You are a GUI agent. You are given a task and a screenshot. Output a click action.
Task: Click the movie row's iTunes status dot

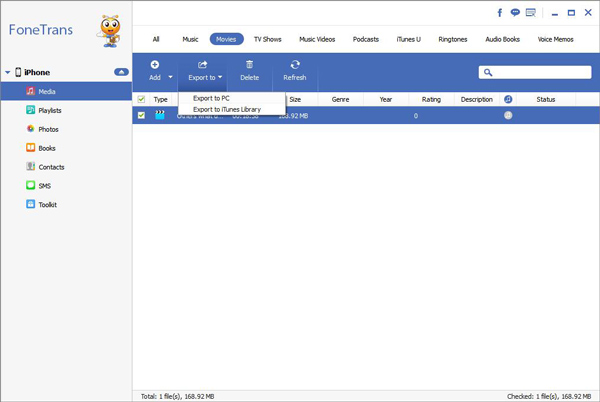tap(508, 115)
